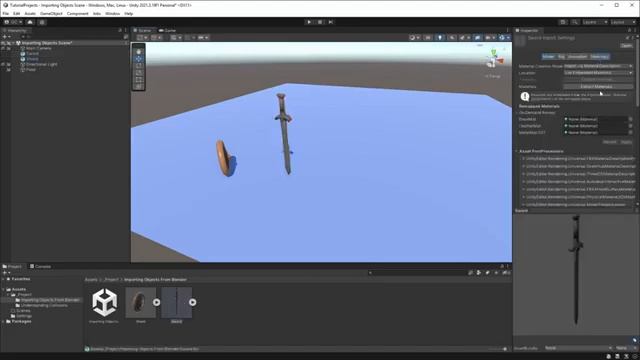Switch to the Game tab

[x=168, y=31]
